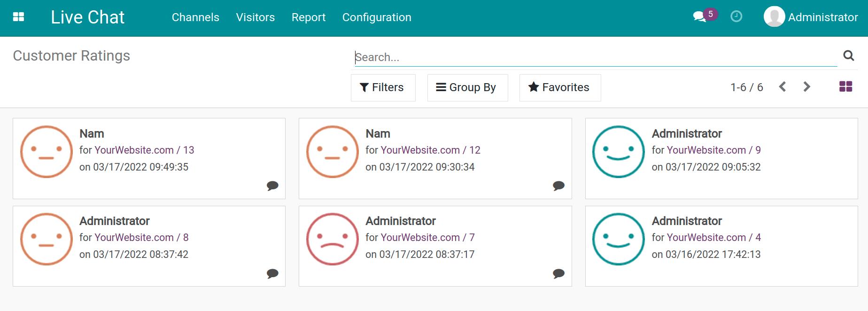
Task: Click comment bubble on YourWebsite.com / 7 card
Action: click(558, 273)
